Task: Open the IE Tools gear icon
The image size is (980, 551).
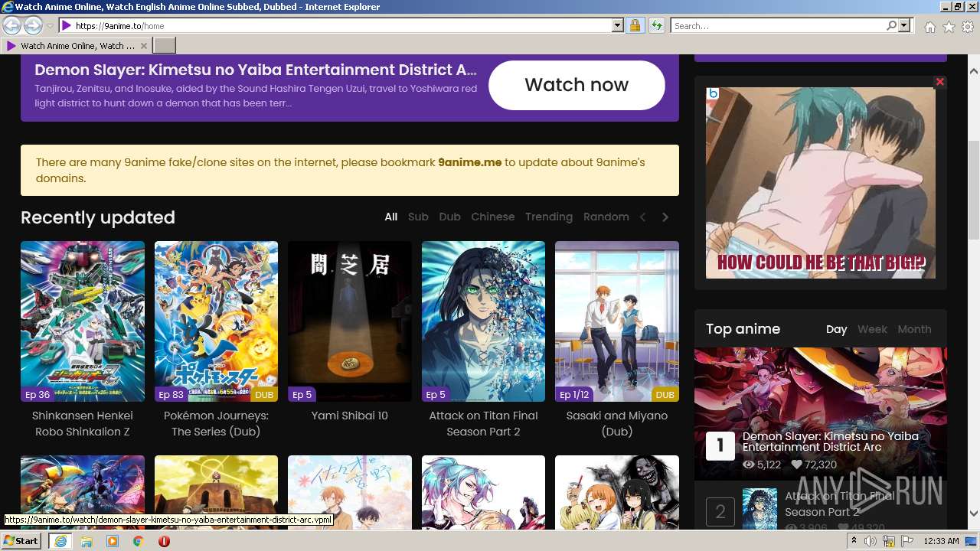Action: [x=968, y=27]
